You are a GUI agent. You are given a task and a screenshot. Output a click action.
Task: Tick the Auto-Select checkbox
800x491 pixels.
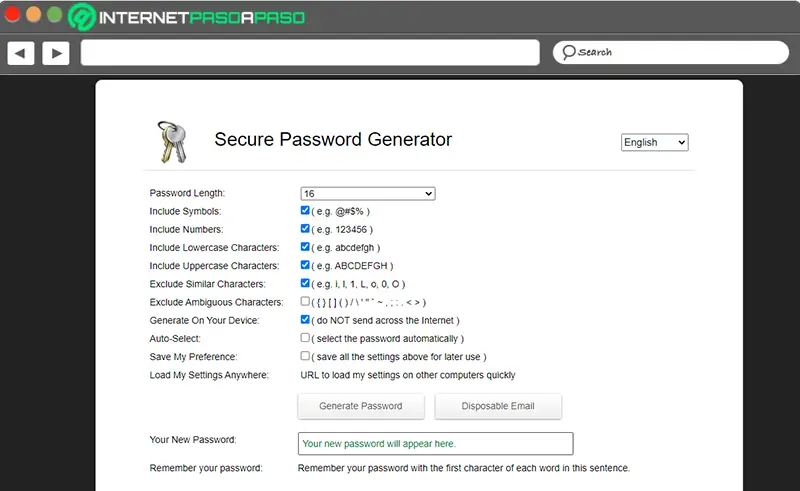305,338
